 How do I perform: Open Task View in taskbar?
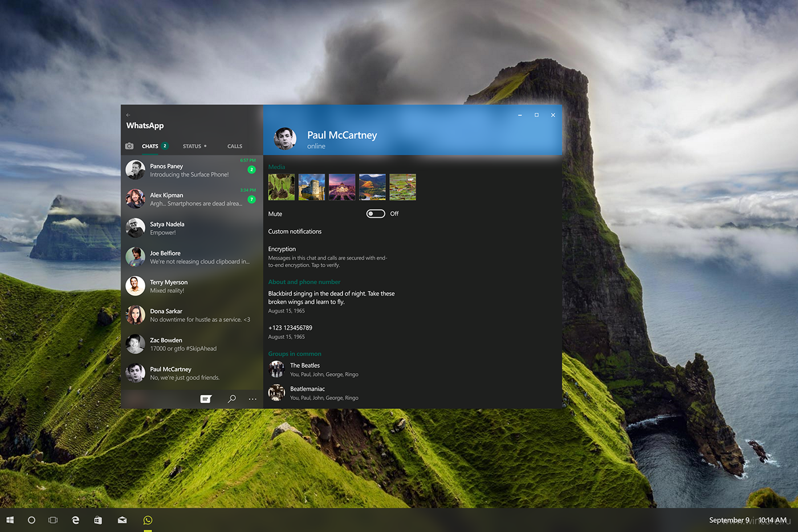(53, 520)
